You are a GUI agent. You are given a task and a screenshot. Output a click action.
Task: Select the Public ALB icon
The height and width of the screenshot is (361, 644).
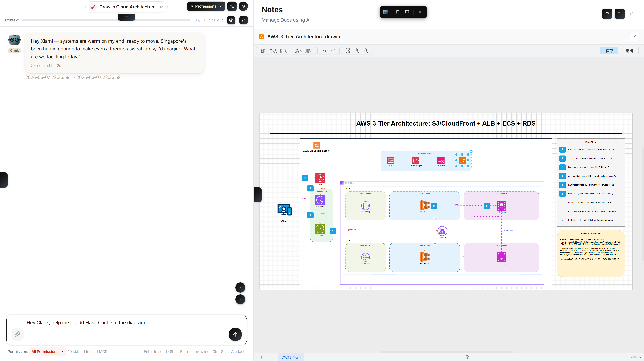pos(442,231)
